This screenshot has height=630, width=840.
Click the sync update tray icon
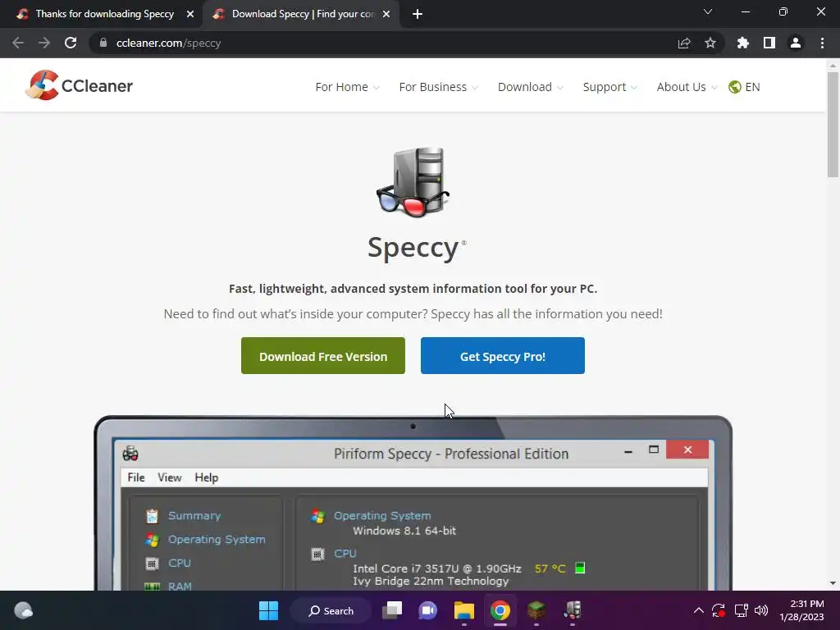(719, 610)
